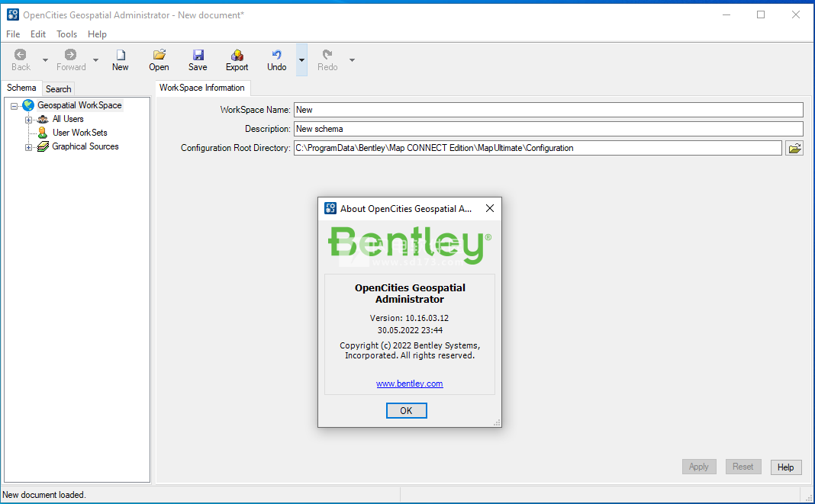Open the File menu
The width and height of the screenshot is (815, 504).
tap(13, 34)
